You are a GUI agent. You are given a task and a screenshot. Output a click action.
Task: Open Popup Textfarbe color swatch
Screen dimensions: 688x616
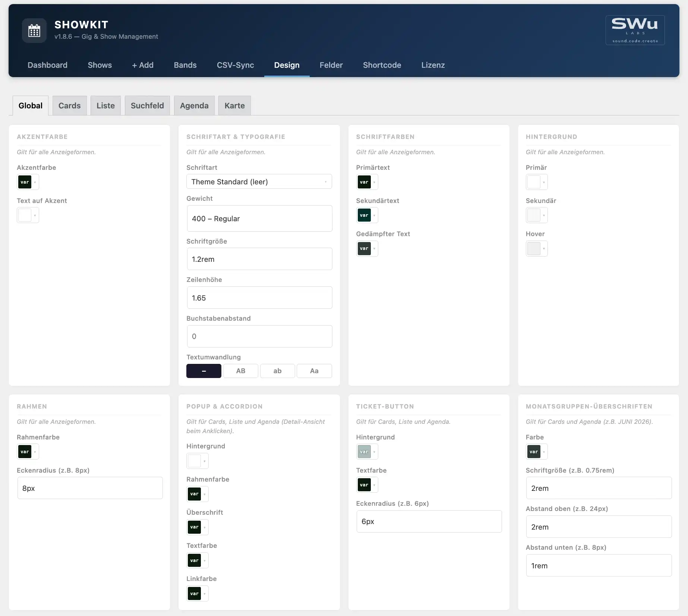click(x=198, y=560)
